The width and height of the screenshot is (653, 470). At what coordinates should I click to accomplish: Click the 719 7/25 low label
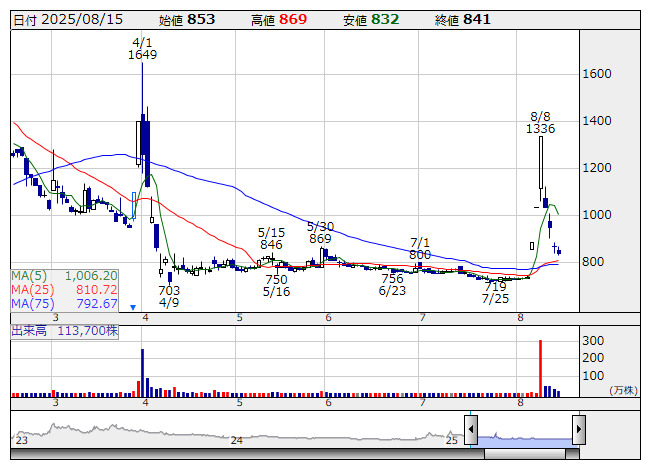(x=495, y=293)
